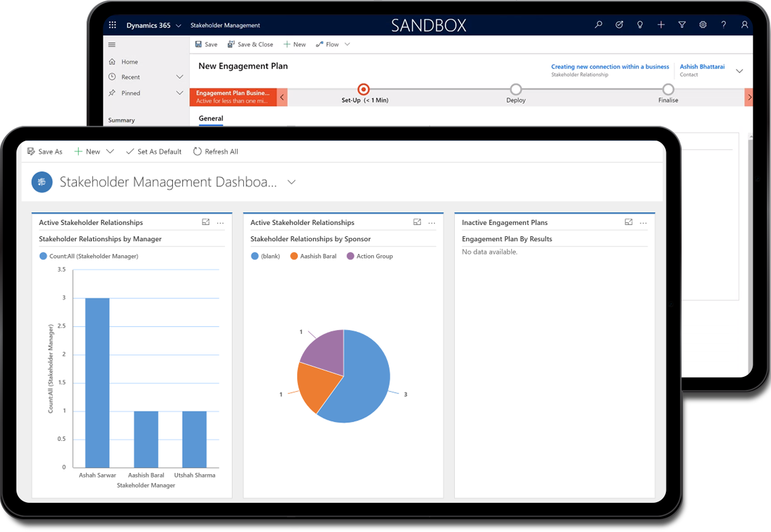The width and height of the screenshot is (771, 532).
Task: Go to Home in the sidebar
Action: [x=129, y=62]
